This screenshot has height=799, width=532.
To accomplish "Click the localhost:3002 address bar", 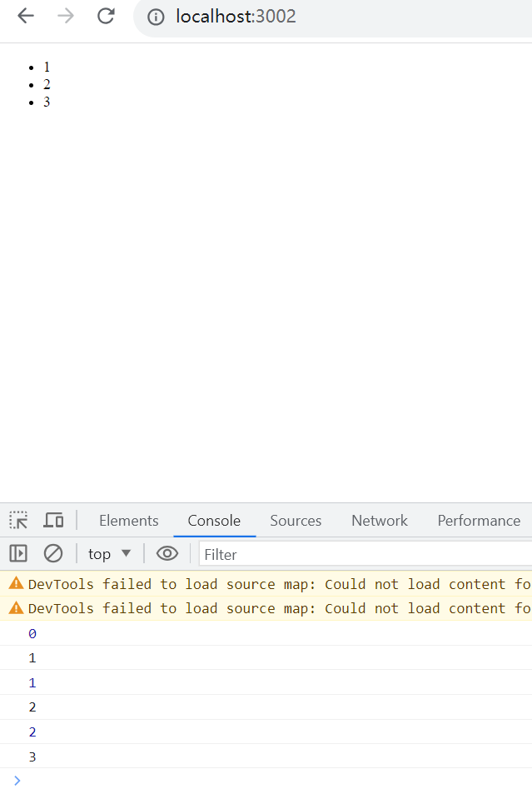I will click(334, 17).
